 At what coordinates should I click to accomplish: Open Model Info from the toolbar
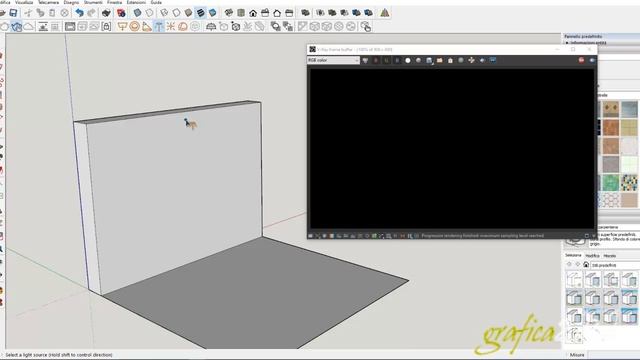tap(121, 13)
